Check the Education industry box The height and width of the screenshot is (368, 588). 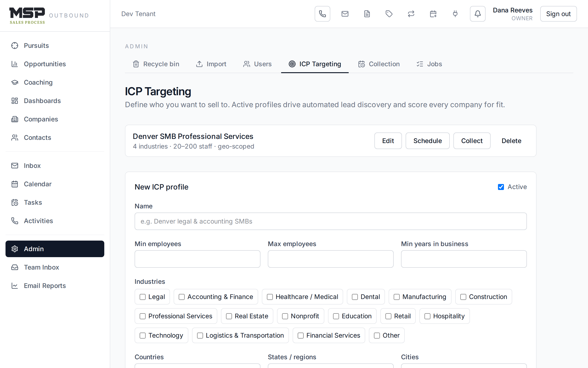336,316
